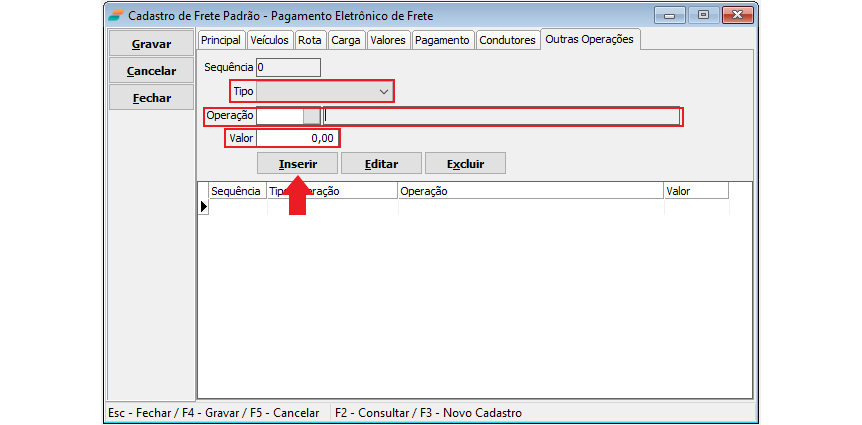Click the Operação lookup button
Screen dimensions: 862x425
tap(312, 116)
